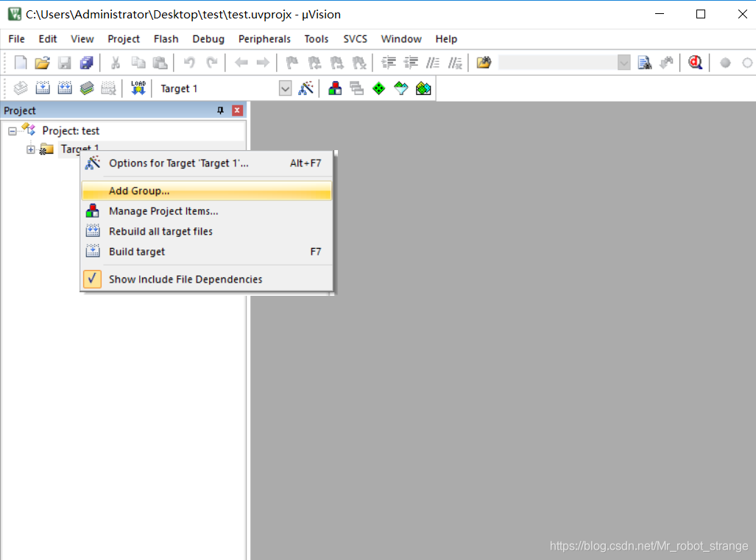
Task: Click the Redo arrow icon
Action: pyautogui.click(x=212, y=63)
